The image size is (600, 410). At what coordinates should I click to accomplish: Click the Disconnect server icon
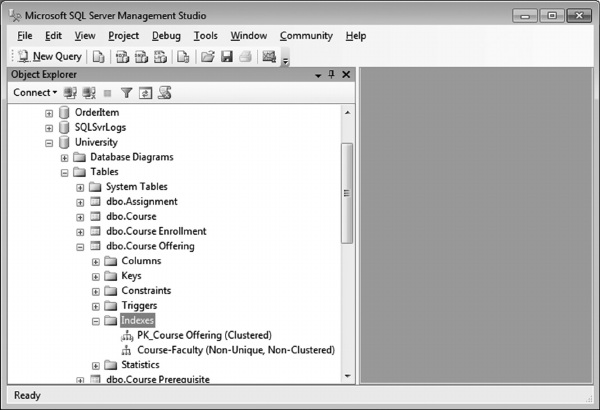click(89, 93)
